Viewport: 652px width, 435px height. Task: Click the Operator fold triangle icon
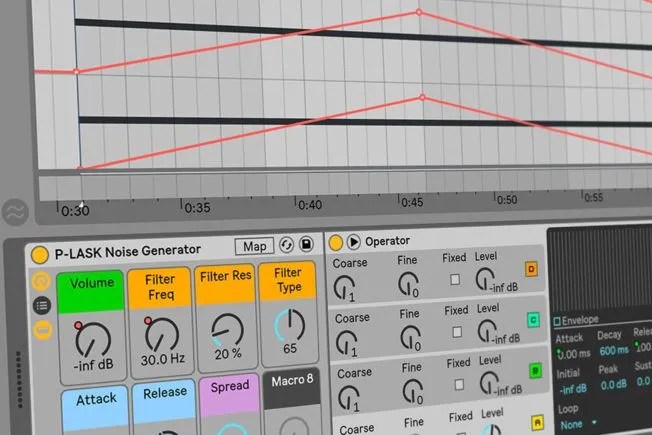[353, 242]
